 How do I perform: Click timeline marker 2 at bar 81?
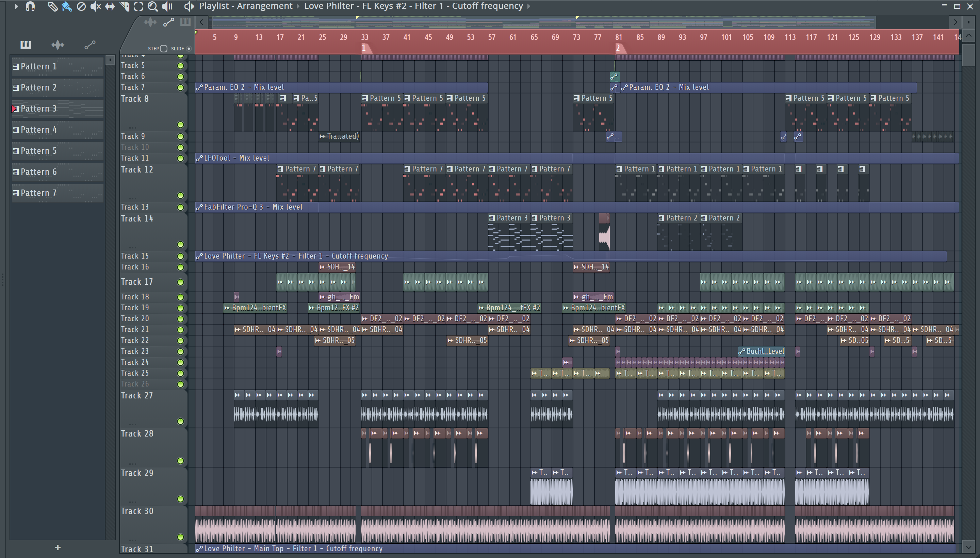(x=620, y=49)
